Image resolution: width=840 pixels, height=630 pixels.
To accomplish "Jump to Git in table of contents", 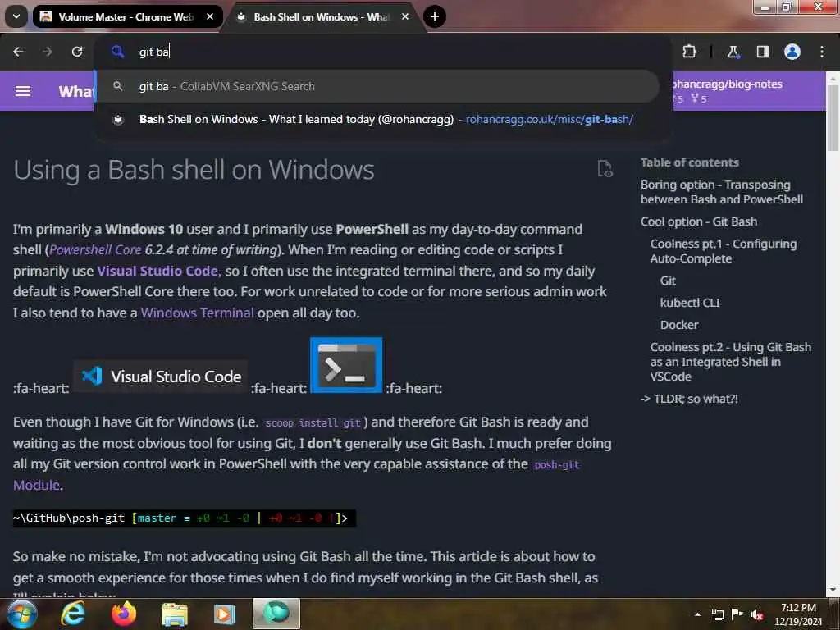I will pos(668,281).
